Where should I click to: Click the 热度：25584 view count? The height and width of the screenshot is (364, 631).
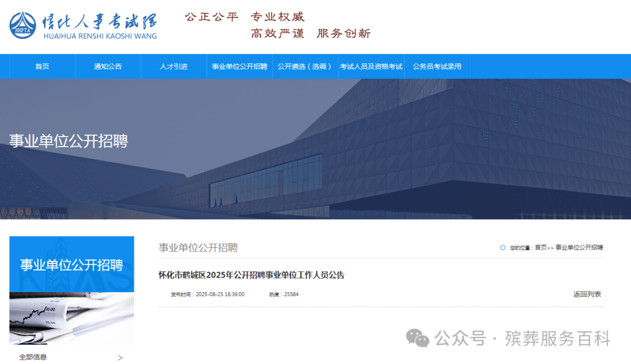[283, 294]
